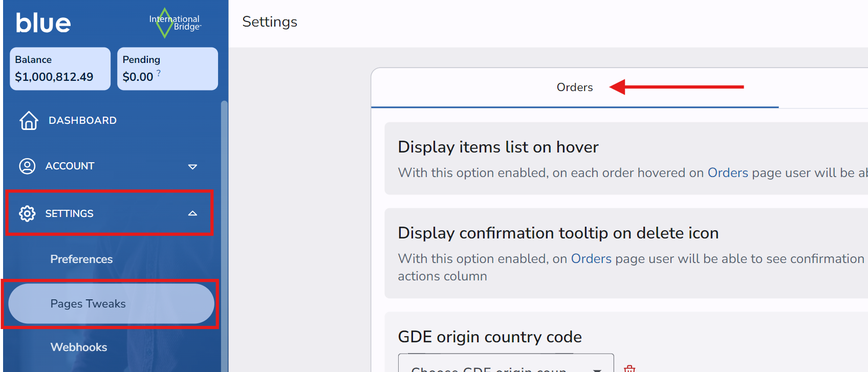
Task: Click the Pending amount card
Action: pyautogui.click(x=167, y=69)
